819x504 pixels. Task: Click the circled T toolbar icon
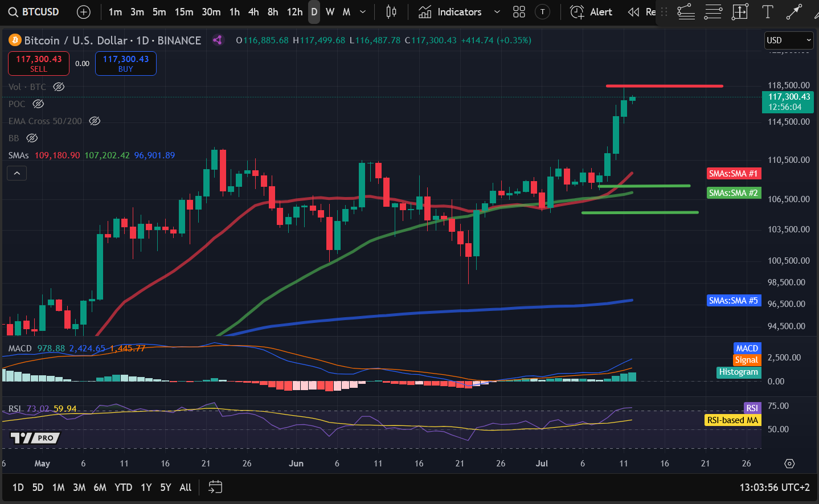[543, 12]
